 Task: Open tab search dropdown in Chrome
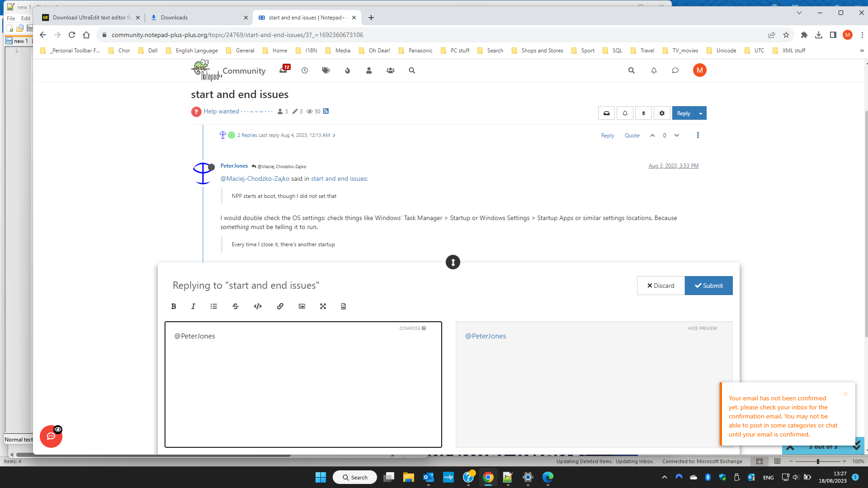pos(799,13)
